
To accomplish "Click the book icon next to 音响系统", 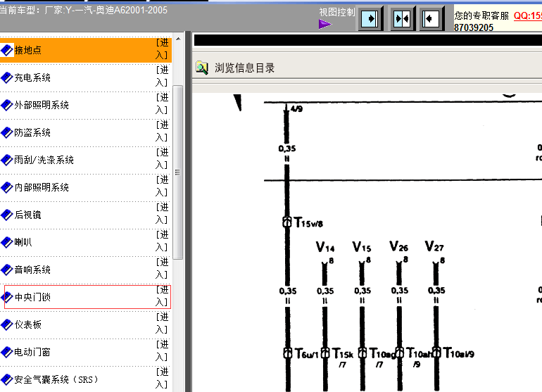I will click(7, 270).
